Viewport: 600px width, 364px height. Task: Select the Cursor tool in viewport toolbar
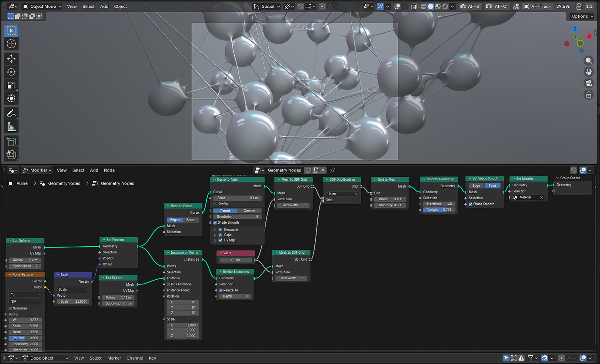[x=11, y=44]
